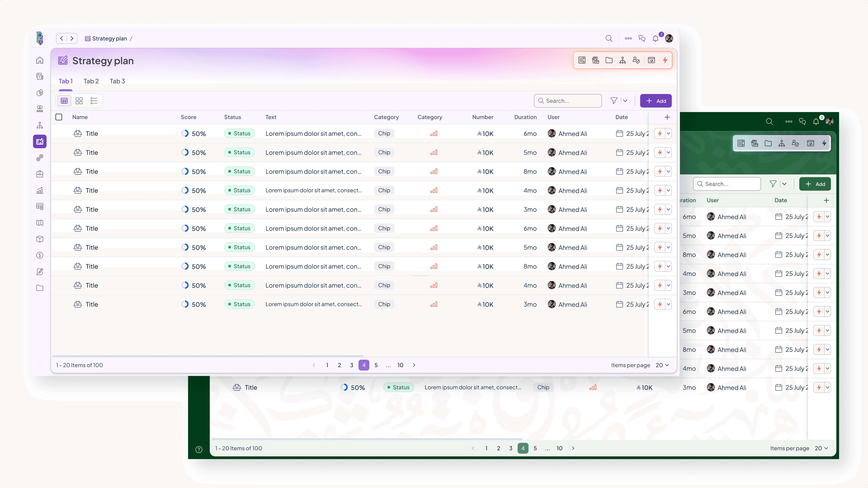The image size is (868, 488).
Task: Click the open map icon in the sidebar
Action: [40, 223]
